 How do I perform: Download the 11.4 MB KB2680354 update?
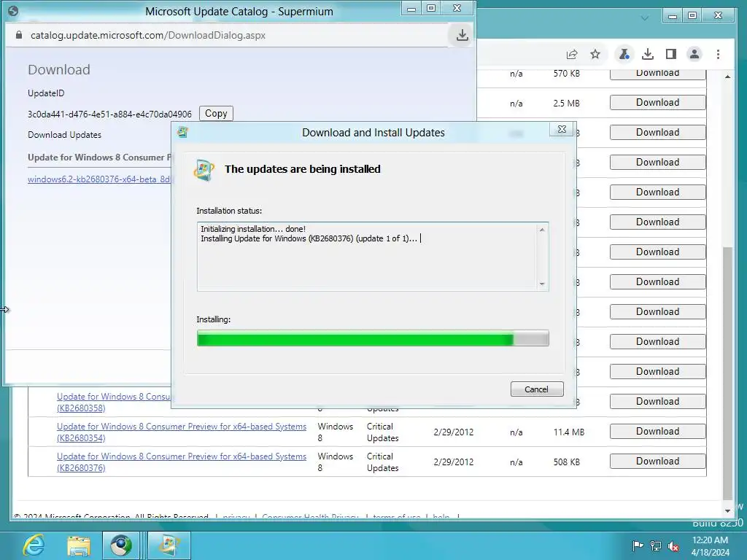[x=657, y=431]
